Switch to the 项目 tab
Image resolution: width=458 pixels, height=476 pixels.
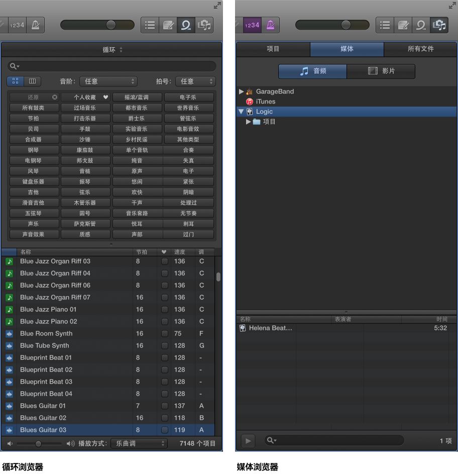tap(273, 49)
